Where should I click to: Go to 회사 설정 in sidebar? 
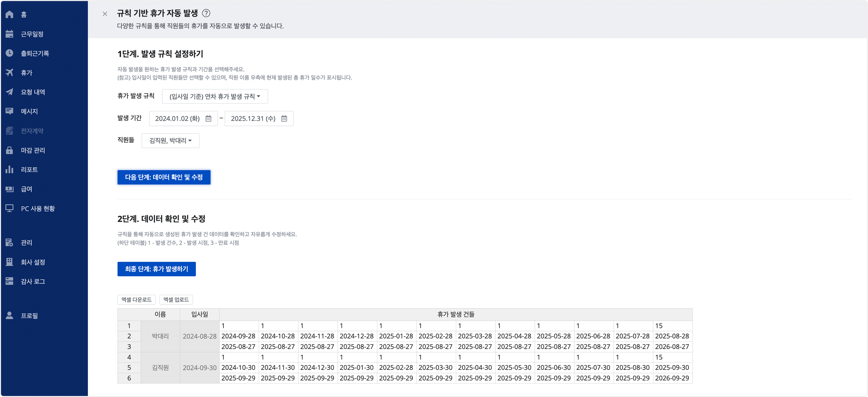pos(33,262)
